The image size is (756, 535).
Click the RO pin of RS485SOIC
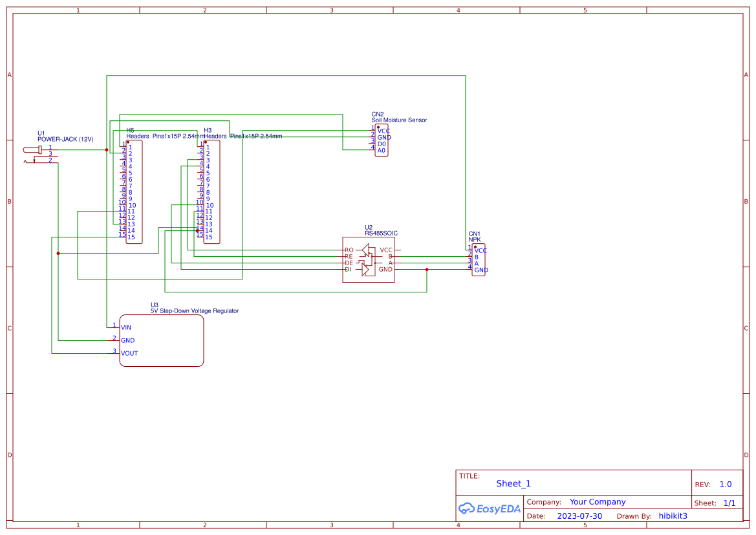[349, 250]
